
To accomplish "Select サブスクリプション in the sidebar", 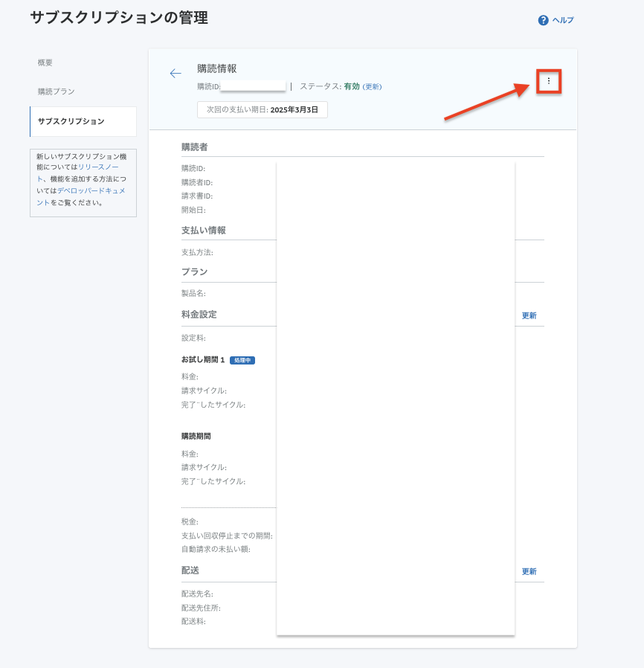I will tap(71, 121).
